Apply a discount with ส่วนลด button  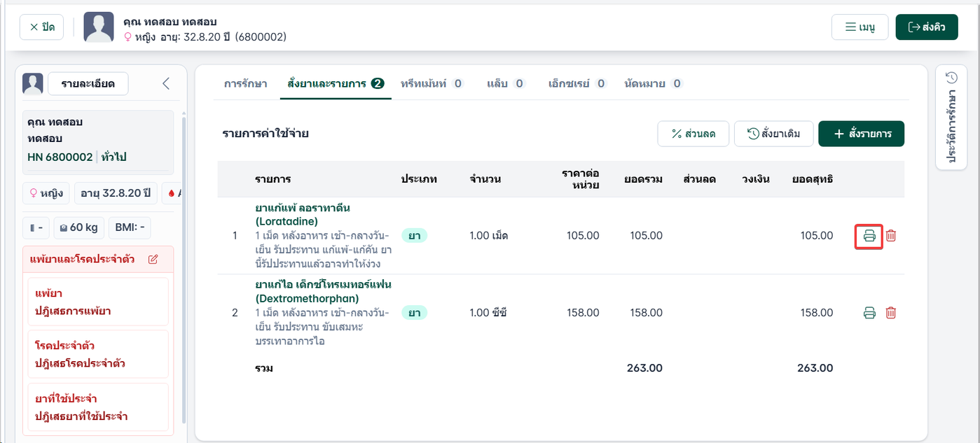click(693, 134)
